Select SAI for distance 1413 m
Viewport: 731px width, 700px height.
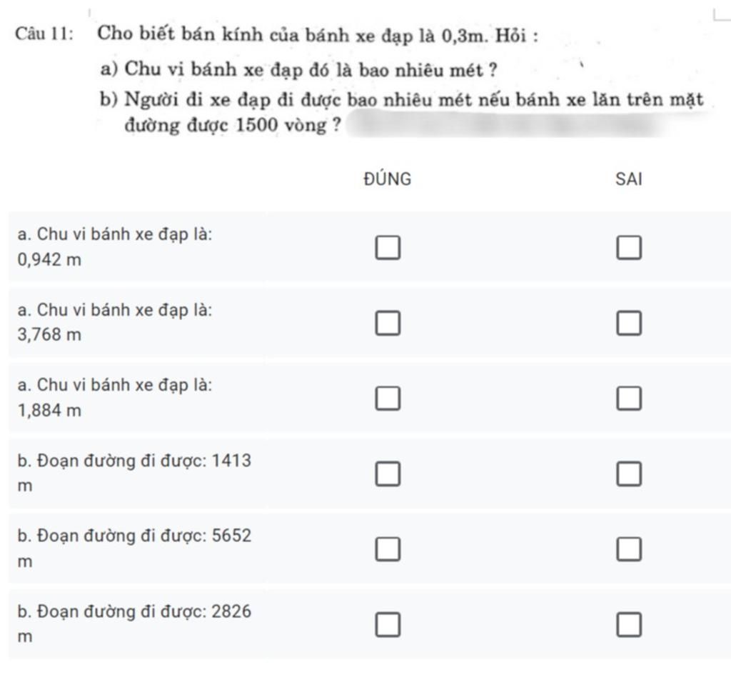(629, 474)
